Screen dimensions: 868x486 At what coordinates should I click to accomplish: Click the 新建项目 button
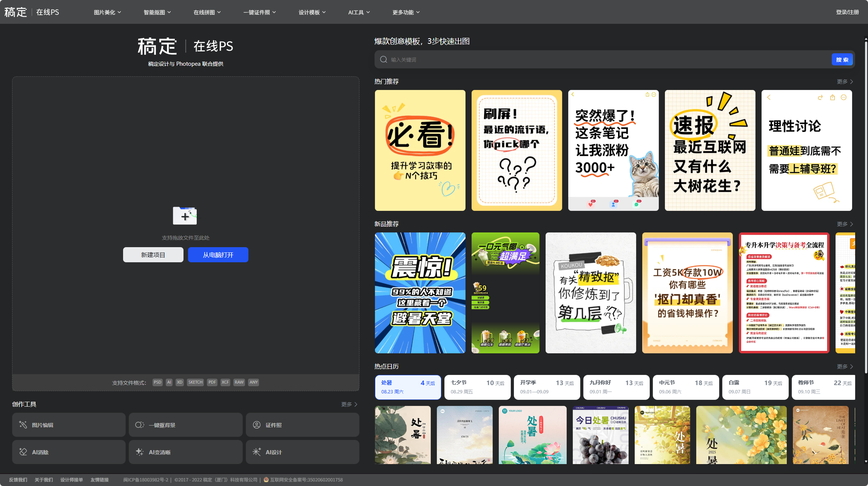click(153, 254)
